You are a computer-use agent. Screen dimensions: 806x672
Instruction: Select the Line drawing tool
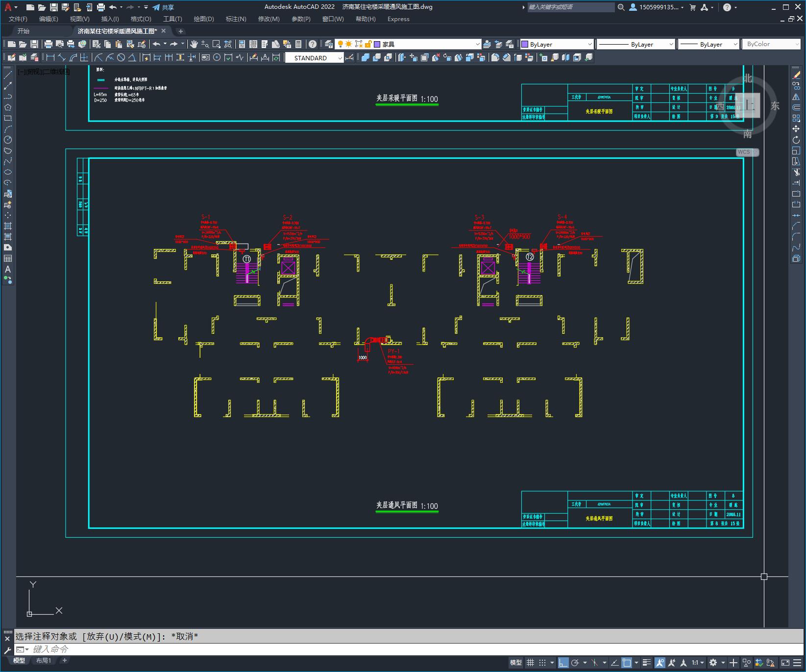(8, 75)
